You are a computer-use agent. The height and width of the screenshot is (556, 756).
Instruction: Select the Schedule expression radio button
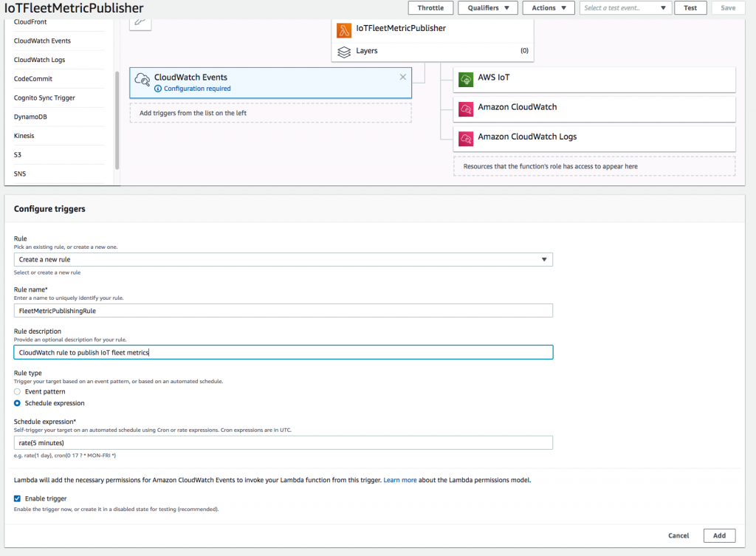(18, 403)
